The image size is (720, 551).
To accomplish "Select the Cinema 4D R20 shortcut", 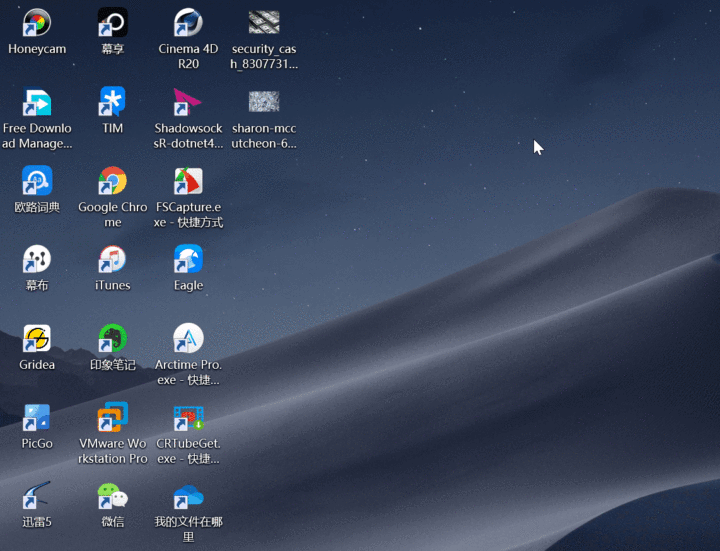I will click(x=188, y=22).
